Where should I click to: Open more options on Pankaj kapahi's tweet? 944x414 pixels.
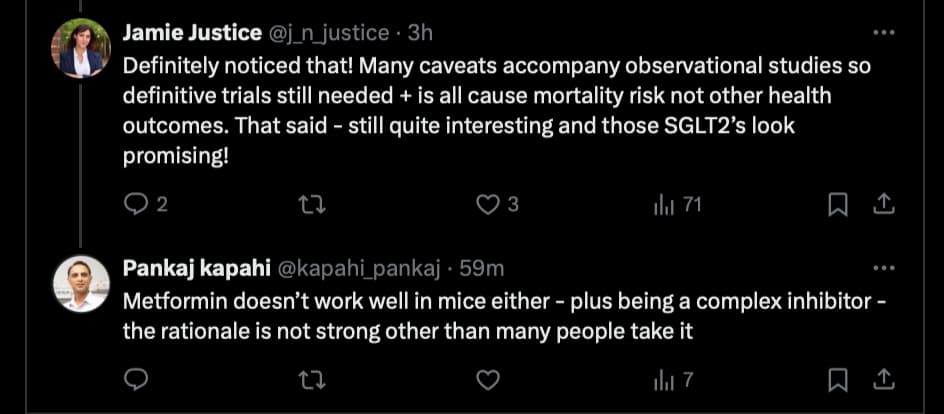(x=883, y=268)
